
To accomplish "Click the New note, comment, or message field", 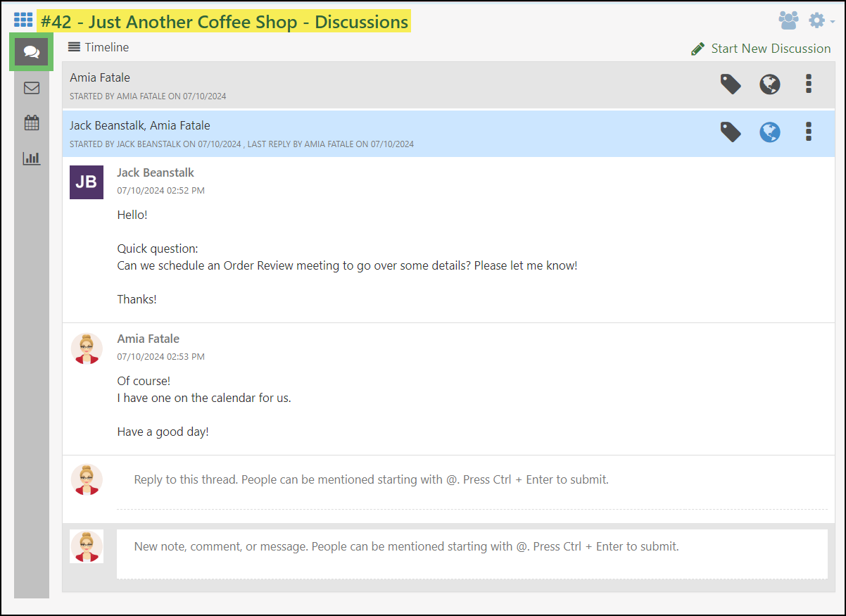I will [x=472, y=553].
